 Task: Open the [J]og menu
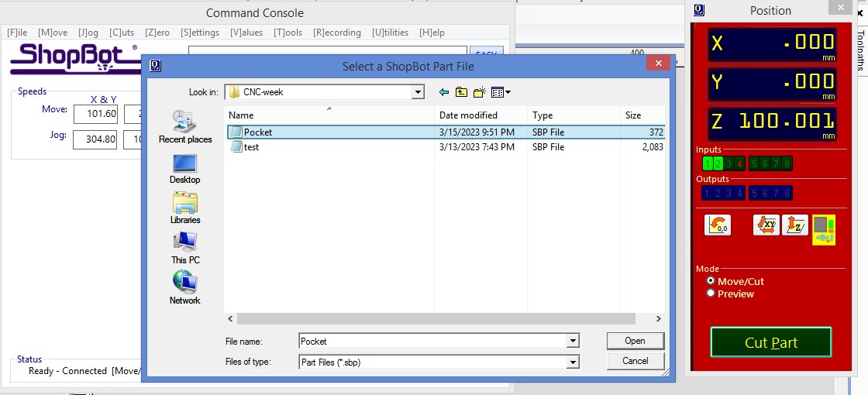click(x=88, y=33)
